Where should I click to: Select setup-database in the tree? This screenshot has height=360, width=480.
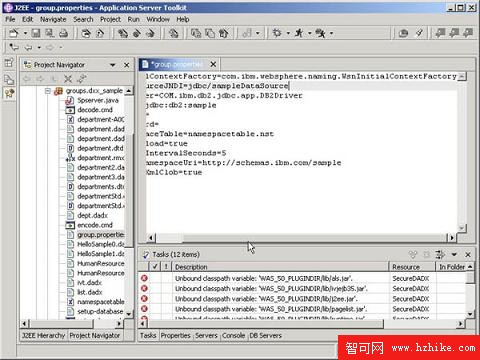(x=100, y=312)
